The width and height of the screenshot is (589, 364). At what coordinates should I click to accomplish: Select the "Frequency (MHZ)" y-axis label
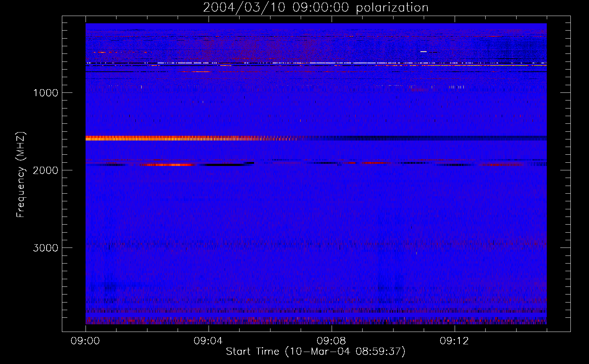pyautogui.click(x=21, y=175)
